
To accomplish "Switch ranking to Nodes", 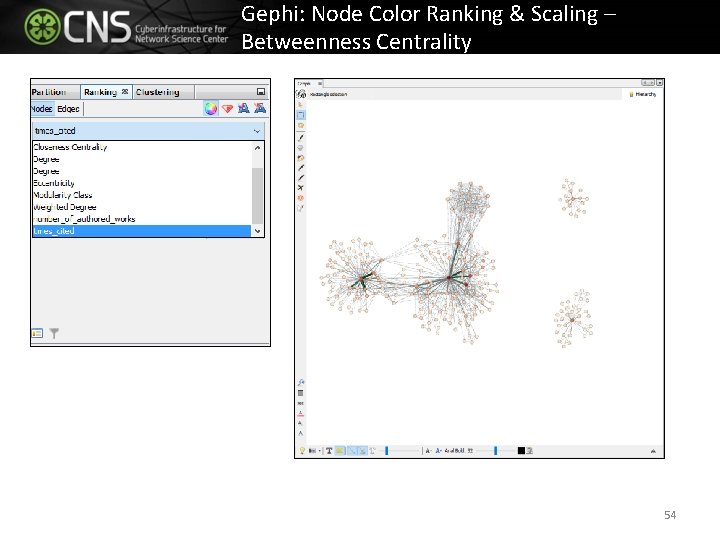I will point(41,109).
